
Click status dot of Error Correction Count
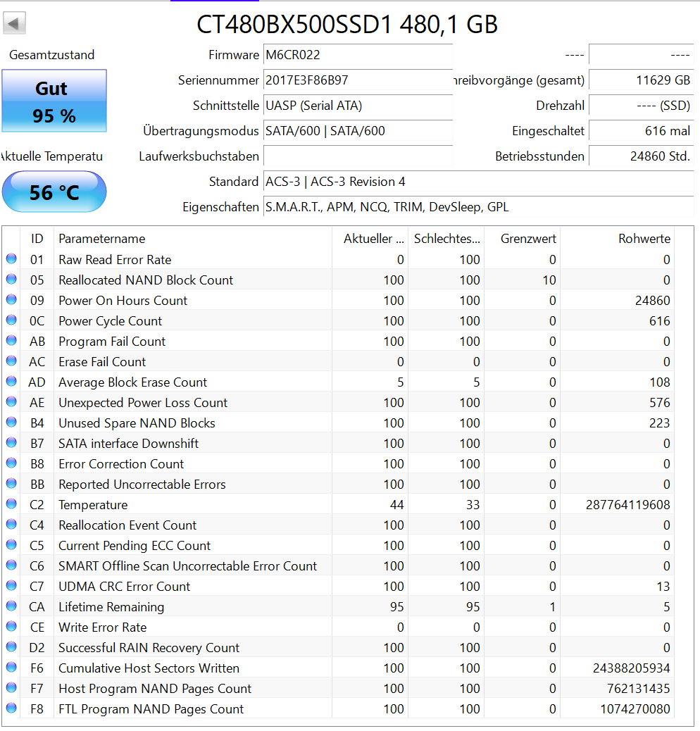click(x=12, y=463)
